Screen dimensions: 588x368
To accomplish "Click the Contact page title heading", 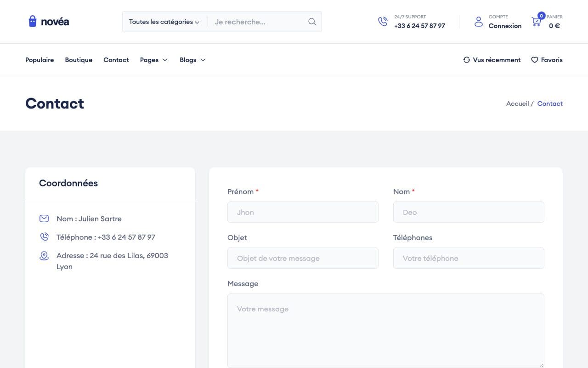I will pyautogui.click(x=55, y=103).
